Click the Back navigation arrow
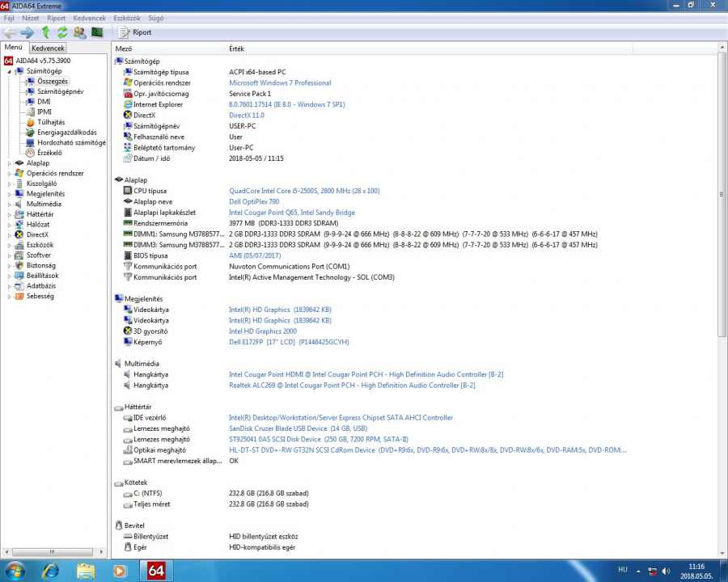728x582 pixels. [10, 32]
